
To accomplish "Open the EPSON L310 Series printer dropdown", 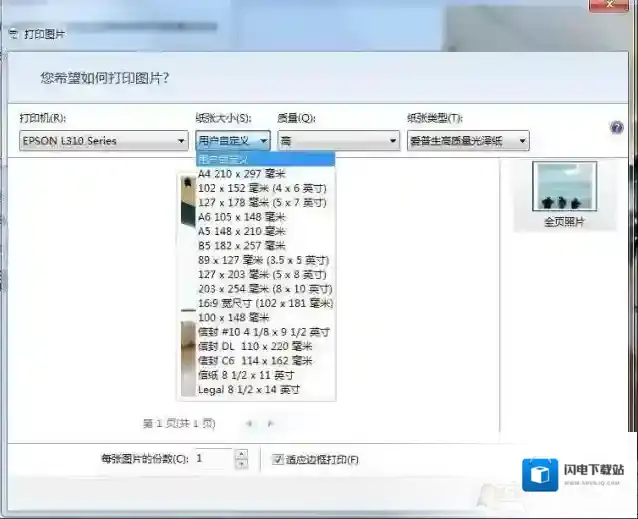I will pyautogui.click(x=104, y=141).
